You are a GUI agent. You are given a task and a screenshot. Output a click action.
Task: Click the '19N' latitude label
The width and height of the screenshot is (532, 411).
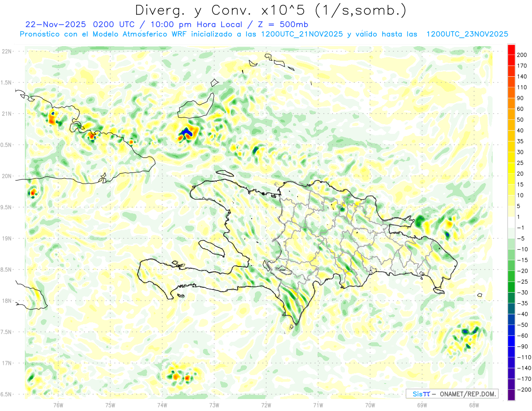[6, 238]
